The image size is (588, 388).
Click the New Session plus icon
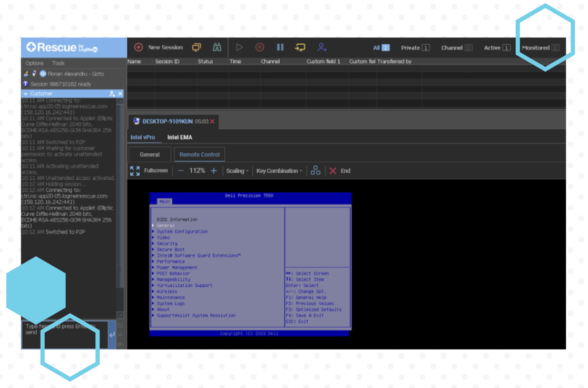(139, 47)
